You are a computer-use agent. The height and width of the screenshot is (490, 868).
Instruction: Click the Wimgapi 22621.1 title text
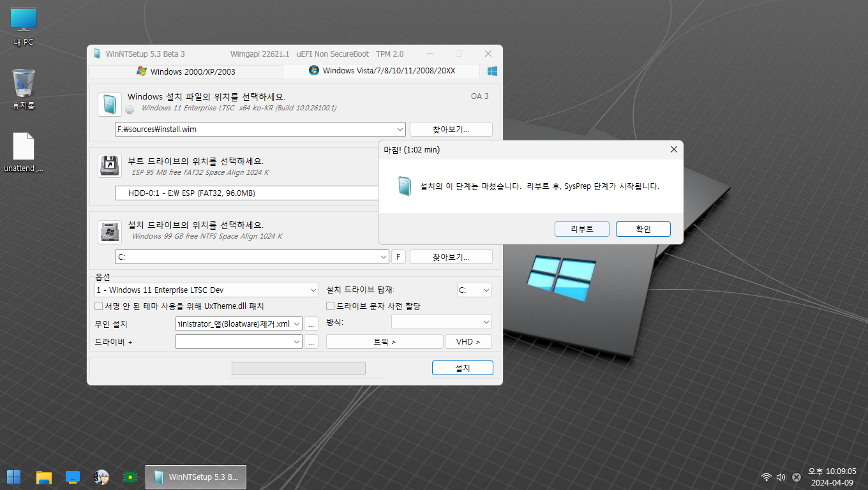(260, 54)
